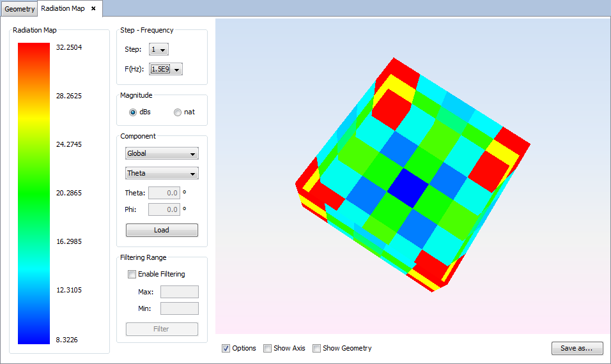Uncheck the Options checkbox

[x=226, y=349]
